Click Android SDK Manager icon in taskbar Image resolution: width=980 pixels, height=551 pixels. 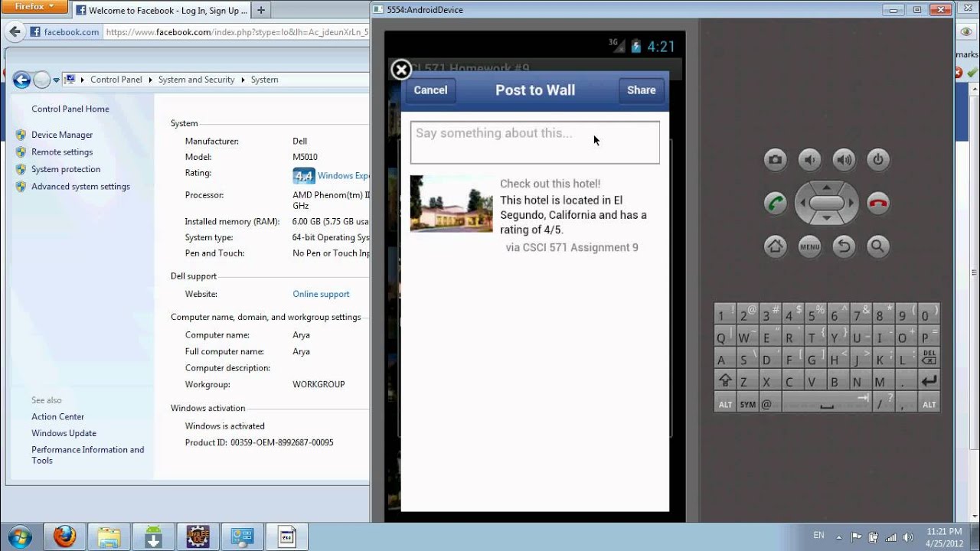(153, 536)
